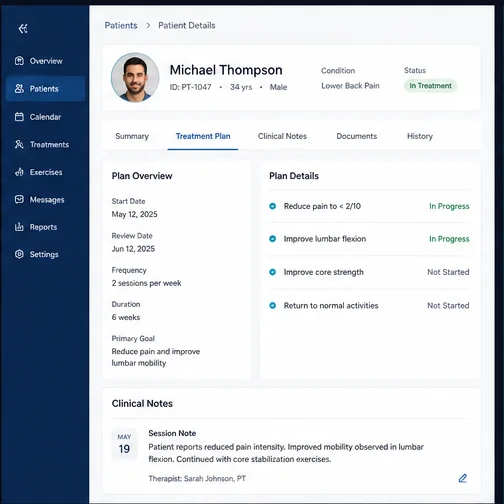Go to the Treatments menu label

click(49, 144)
